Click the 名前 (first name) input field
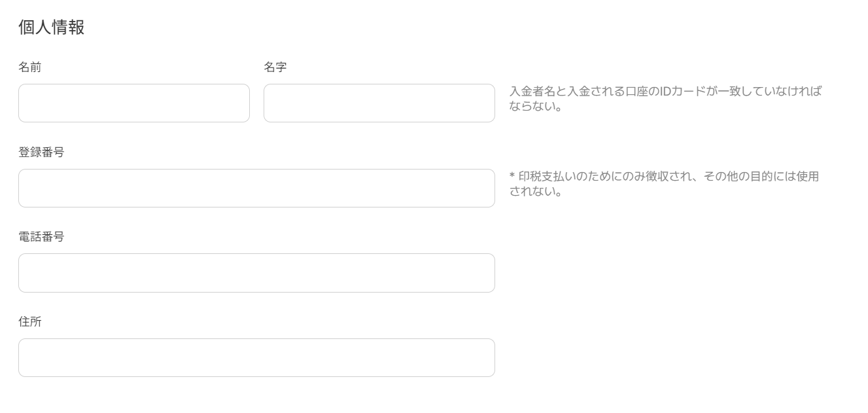 pyautogui.click(x=133, y=103)
